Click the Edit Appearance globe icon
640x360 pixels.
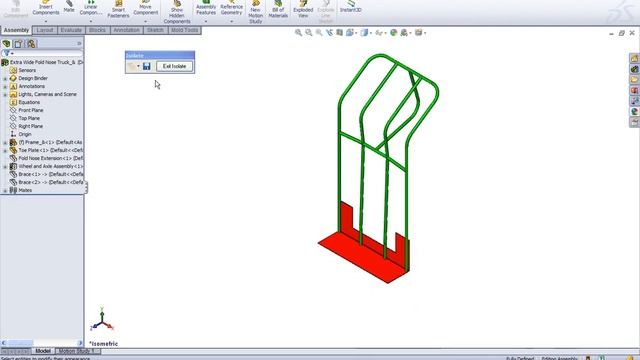point(393,33)
